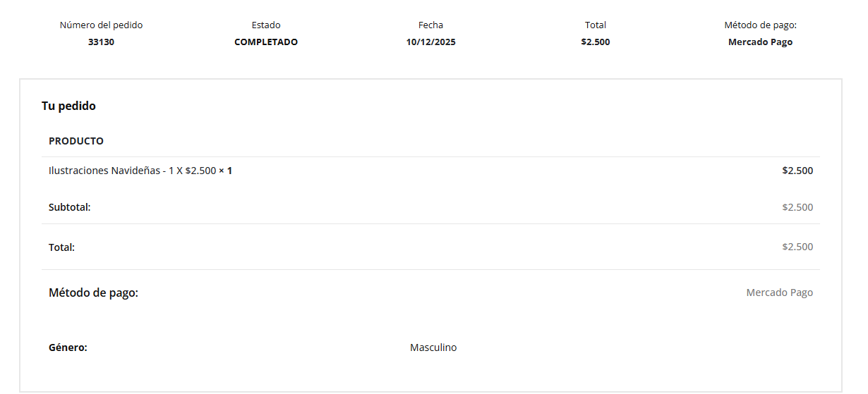Click the Método de pago row label
The image size is (868, 394).
point(93,293)
